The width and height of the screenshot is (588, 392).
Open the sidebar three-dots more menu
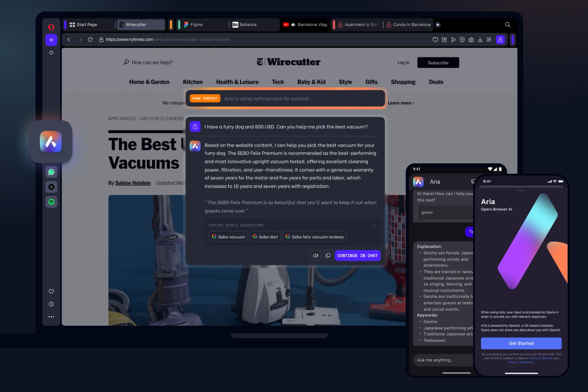[51, 317]
